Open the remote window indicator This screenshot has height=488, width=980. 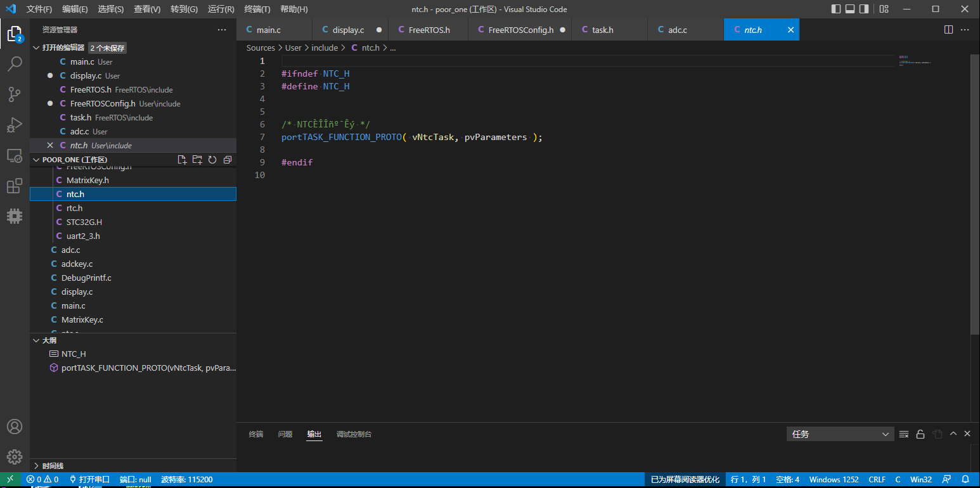pos(10,480)
